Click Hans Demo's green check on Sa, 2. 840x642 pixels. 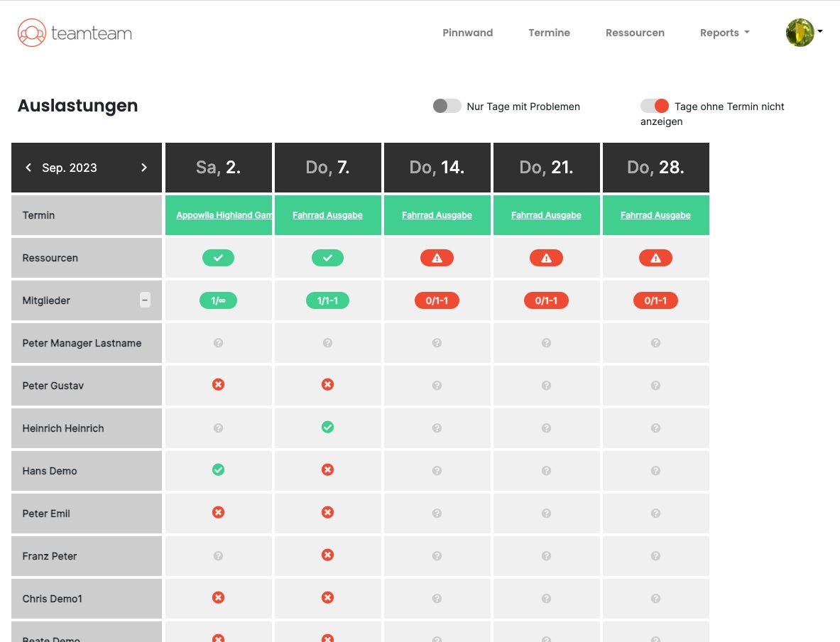tap(218, 470)
